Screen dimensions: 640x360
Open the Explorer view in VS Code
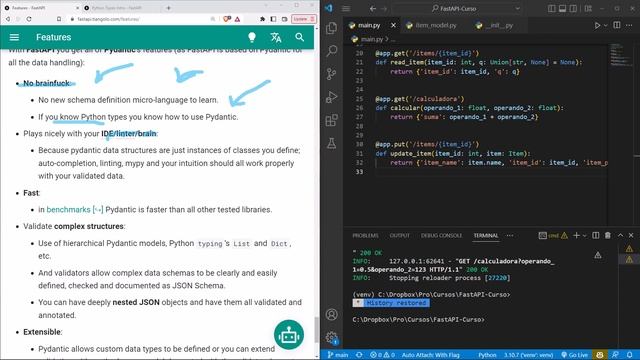click(x=331, y=28)
